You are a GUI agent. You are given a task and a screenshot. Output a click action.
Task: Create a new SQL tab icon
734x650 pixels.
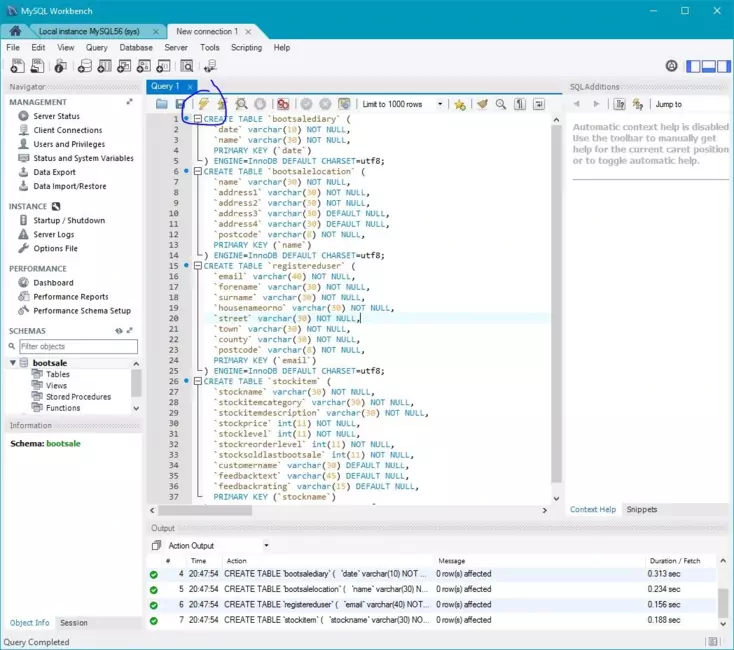pos(17,66)
